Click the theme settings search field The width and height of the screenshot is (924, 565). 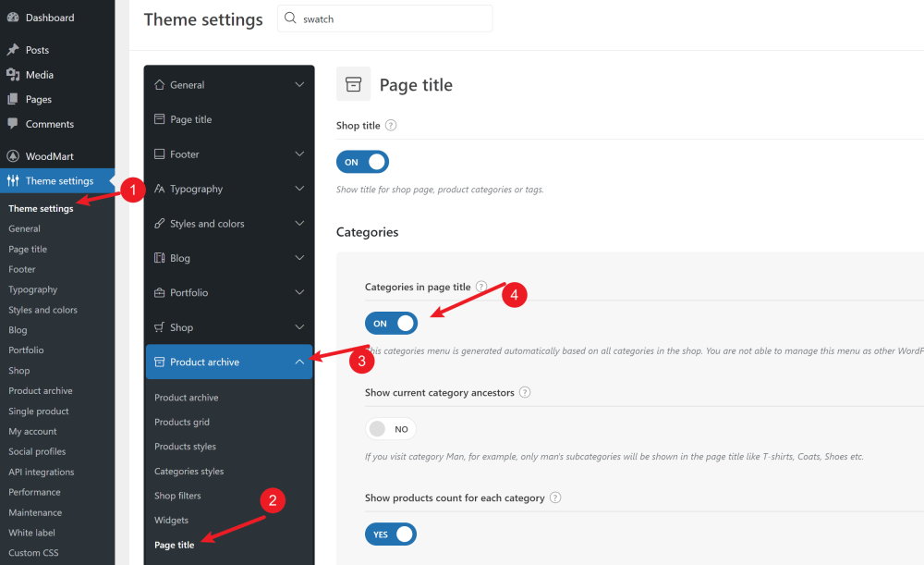(384, 18)
